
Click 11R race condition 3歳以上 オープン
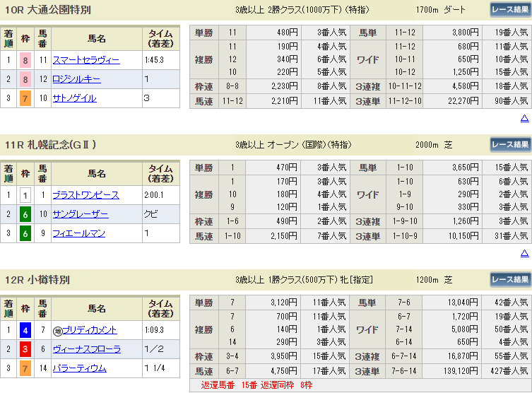[x=293, y=145]
